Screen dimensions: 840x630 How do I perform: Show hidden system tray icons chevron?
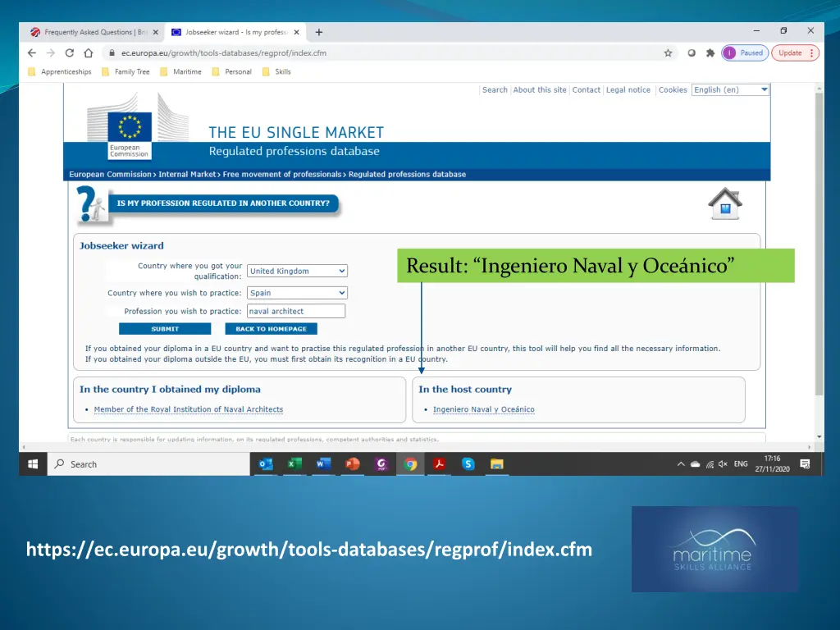pos(681,464)
